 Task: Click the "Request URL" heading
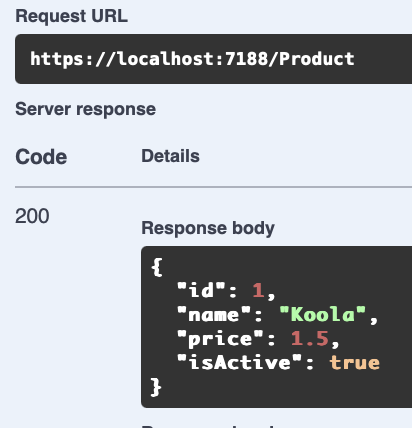pos(72,16)
